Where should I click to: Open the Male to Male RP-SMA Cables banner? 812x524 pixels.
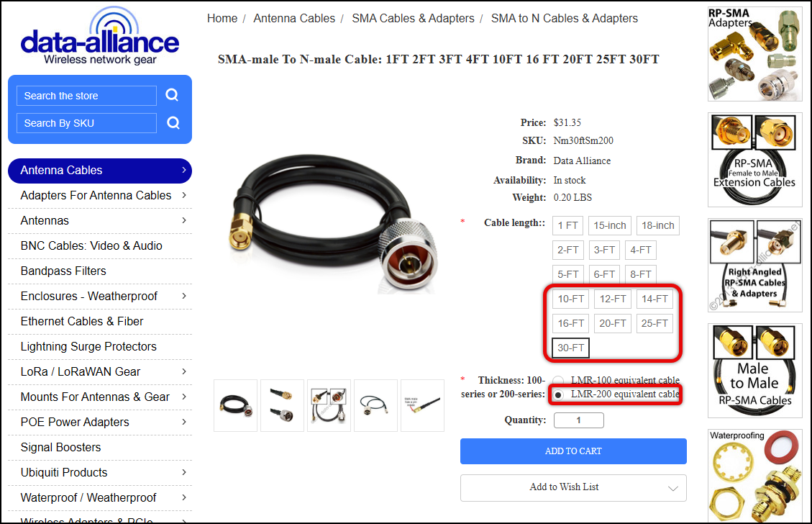(x=754, y=371)
